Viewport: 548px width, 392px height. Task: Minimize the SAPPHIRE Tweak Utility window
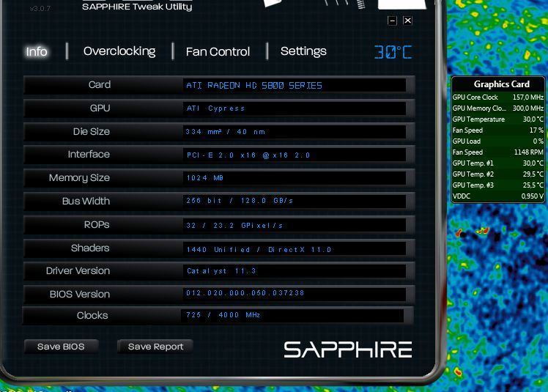pos(392,21)
